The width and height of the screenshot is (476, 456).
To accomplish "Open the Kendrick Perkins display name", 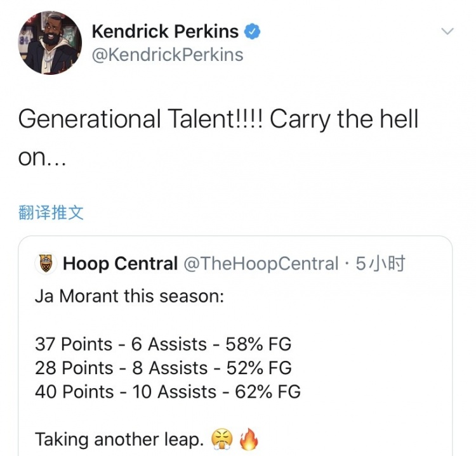I will 166,31.
